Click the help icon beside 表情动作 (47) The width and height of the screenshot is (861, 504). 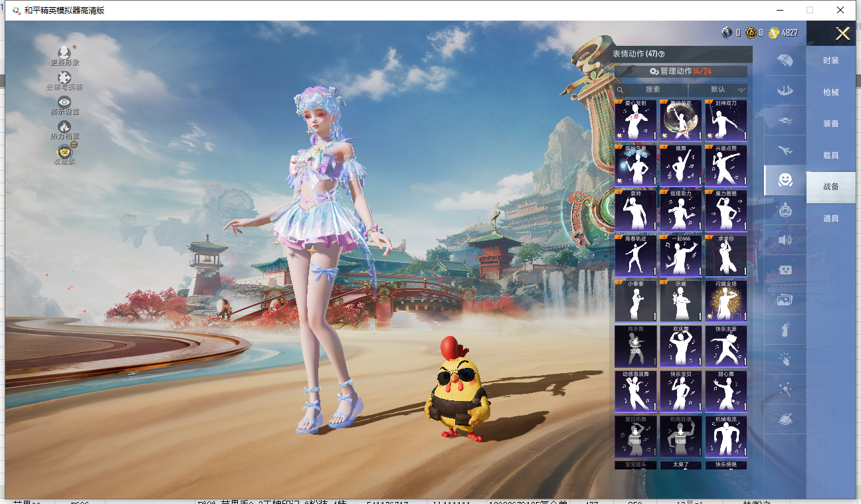tap(662, 54)
